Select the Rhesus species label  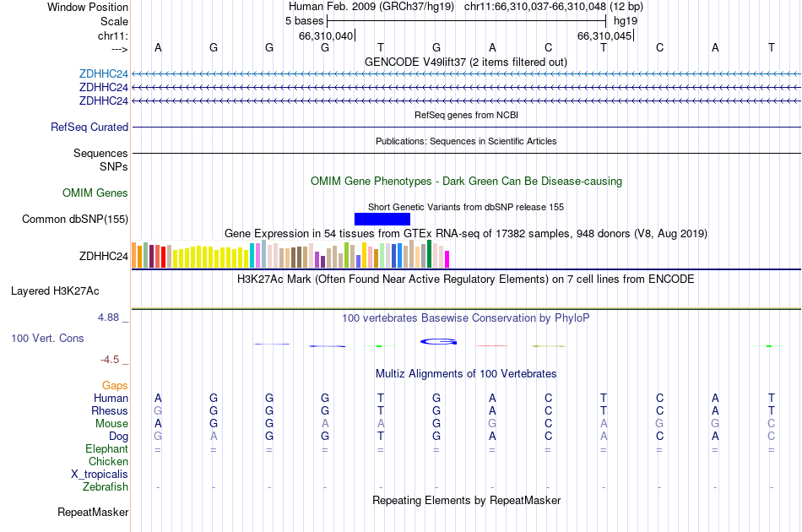click(x=110, y=410)
